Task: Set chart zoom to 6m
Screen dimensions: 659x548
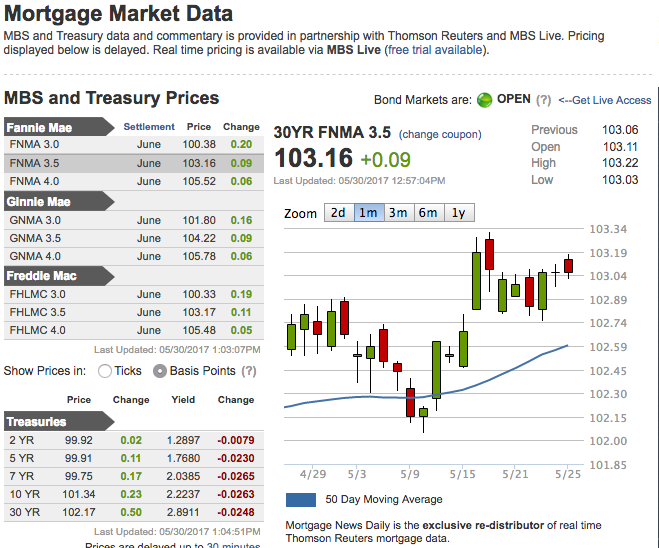Action: (429, 213)
